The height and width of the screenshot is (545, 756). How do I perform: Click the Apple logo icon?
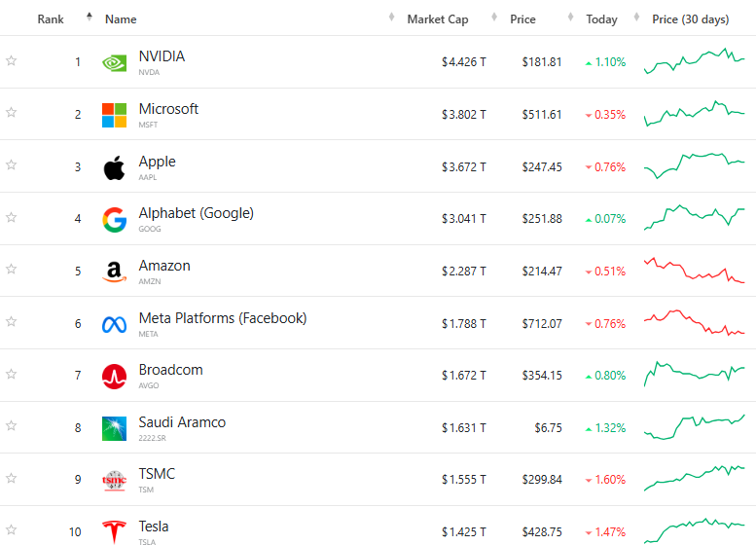pyautogui.click(x=114, y=167)
